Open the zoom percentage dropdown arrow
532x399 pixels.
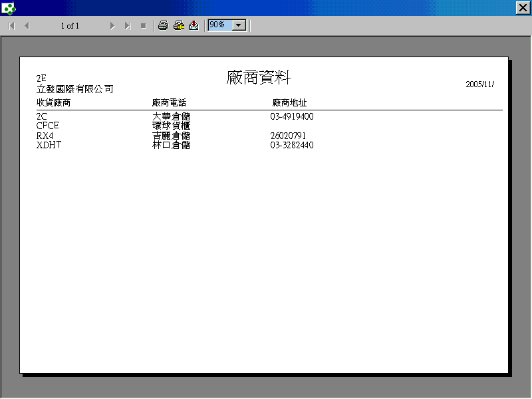coord(239,25)
